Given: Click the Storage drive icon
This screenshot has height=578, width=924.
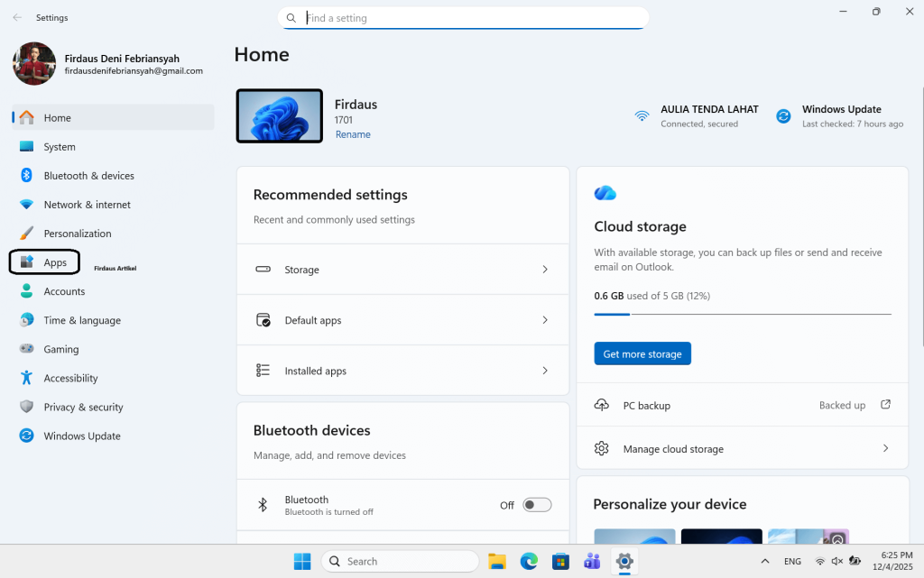Looking at the screenshot, I should point(263,269).
